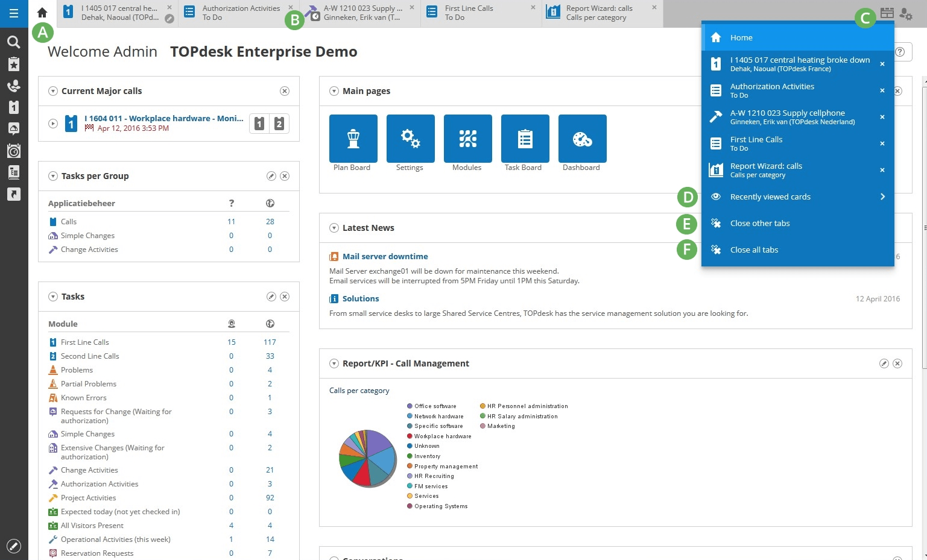Screen dimensions: 927x560
Task: Open the Second Line Calls tasks link
Action: (x=90, y=356)
